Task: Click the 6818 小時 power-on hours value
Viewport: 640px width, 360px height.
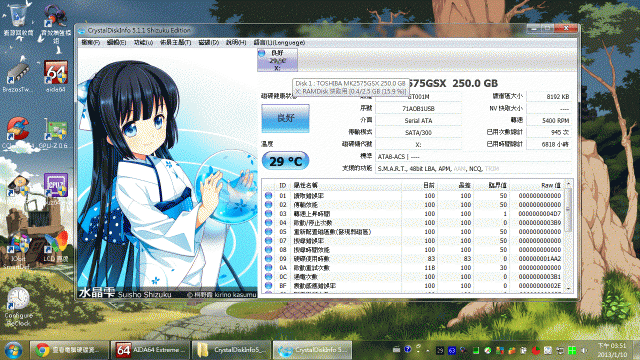Action: tap(549, 144)
